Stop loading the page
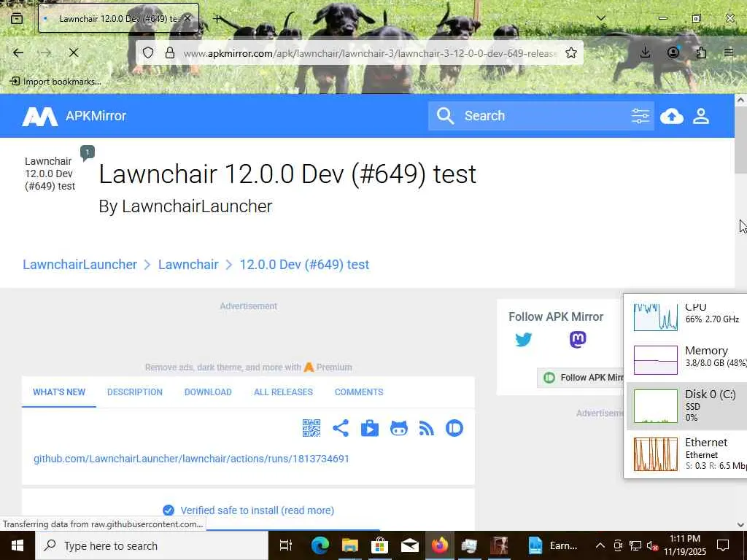This screenshot has width=747, height=560. point(74,52)
